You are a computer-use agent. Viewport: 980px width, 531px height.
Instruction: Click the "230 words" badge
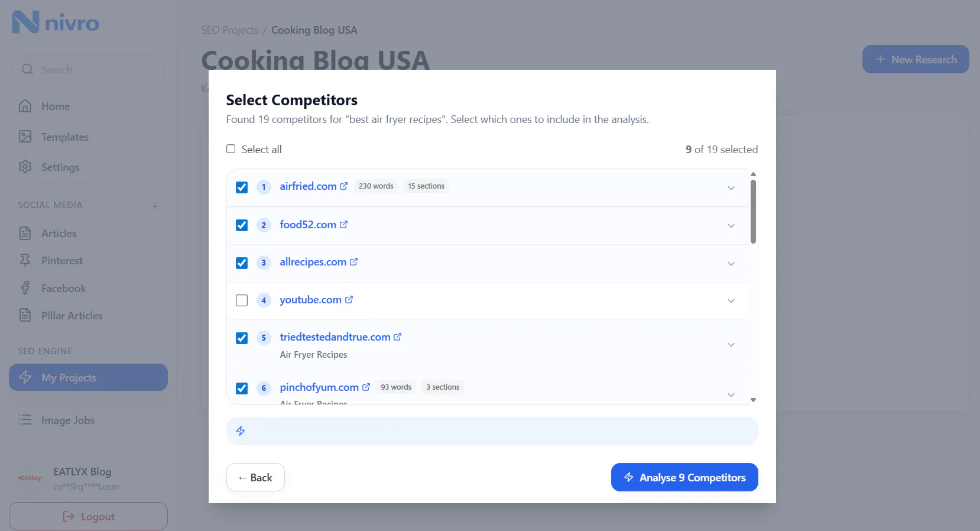[376, 186]
